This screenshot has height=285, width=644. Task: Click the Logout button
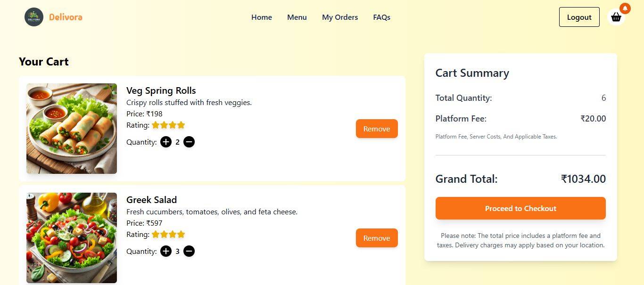coord(579,16)
